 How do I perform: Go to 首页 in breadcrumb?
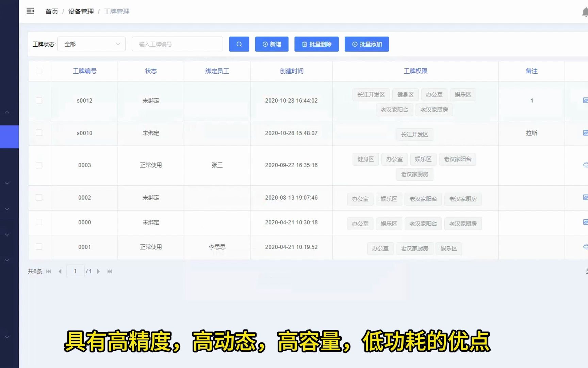point(52,12)
